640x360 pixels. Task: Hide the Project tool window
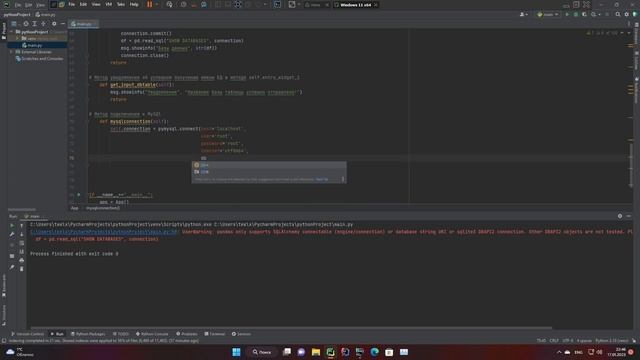click(x=63, y=24)
